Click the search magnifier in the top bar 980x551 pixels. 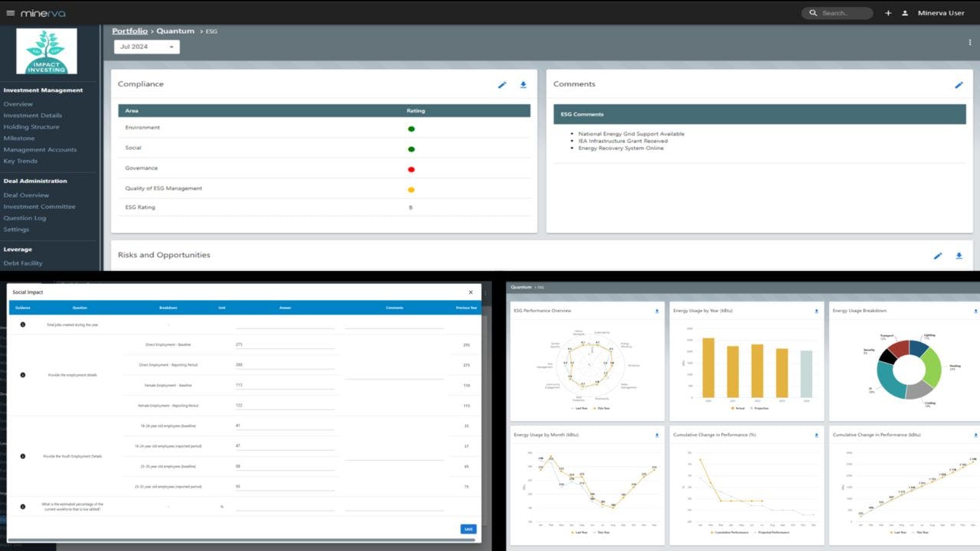(x=813, y=12)
